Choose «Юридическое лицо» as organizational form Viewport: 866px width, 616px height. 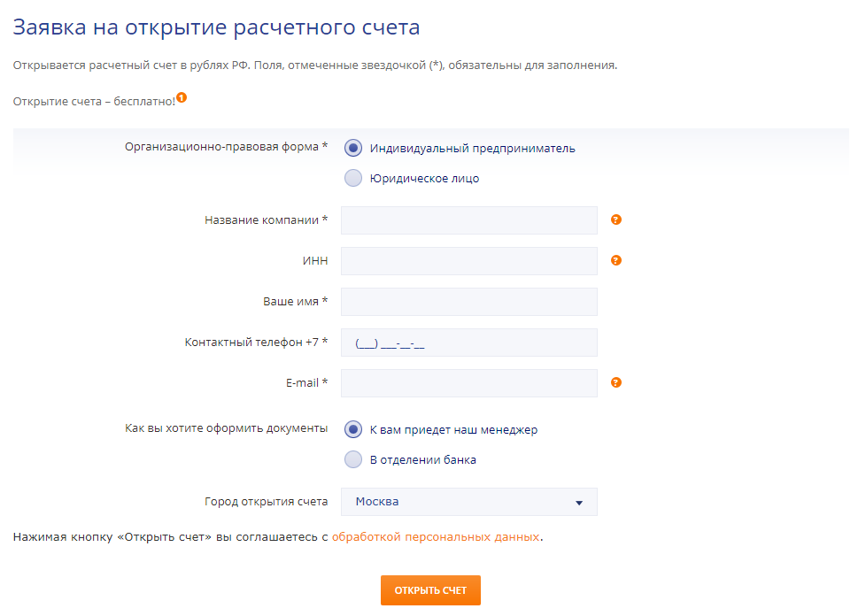353,178
